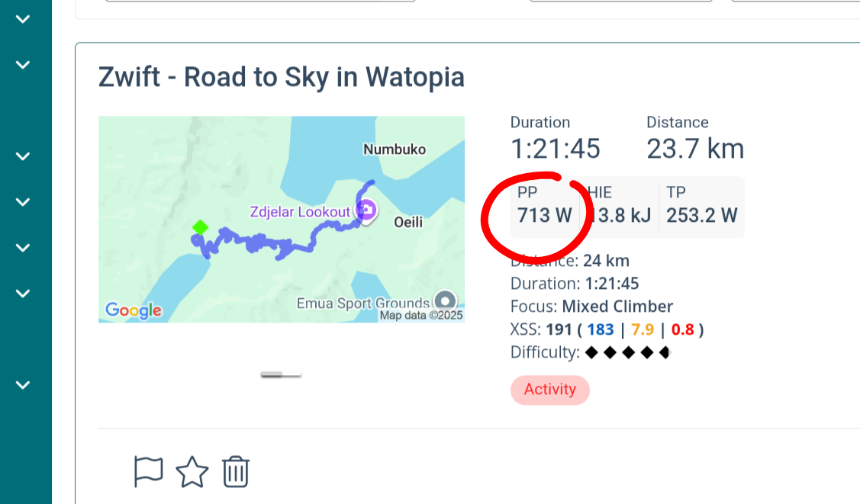860x504 pixels.
Task: Click the Map data ©2025 attribution
Action: (x=421, y=315)
